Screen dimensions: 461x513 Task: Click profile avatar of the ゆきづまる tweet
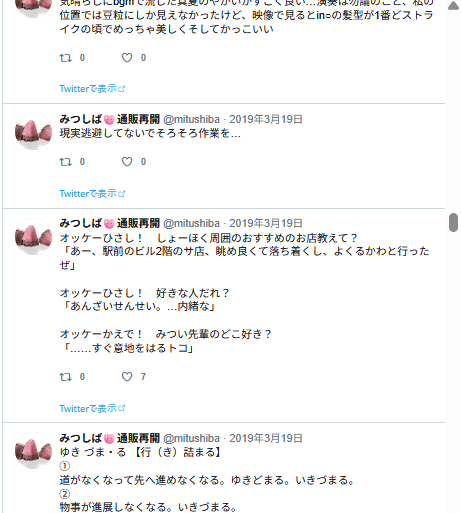(33, 451)
